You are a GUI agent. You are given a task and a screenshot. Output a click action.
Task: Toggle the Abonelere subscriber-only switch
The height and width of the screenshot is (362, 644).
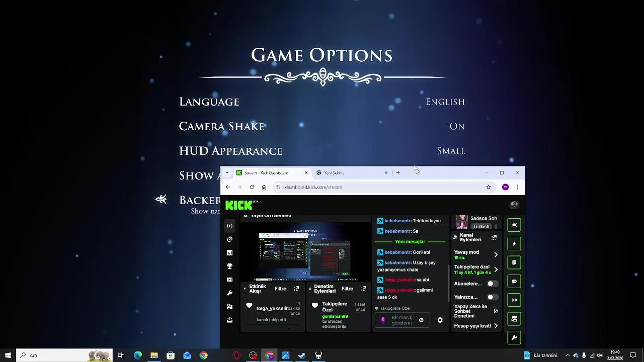[493, 284]
